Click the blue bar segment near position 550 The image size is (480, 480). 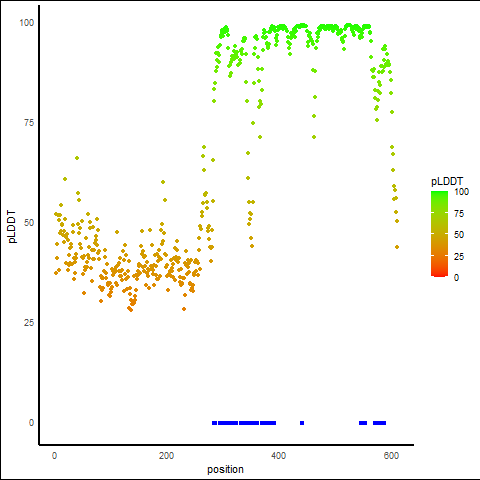tap(363, 423)
